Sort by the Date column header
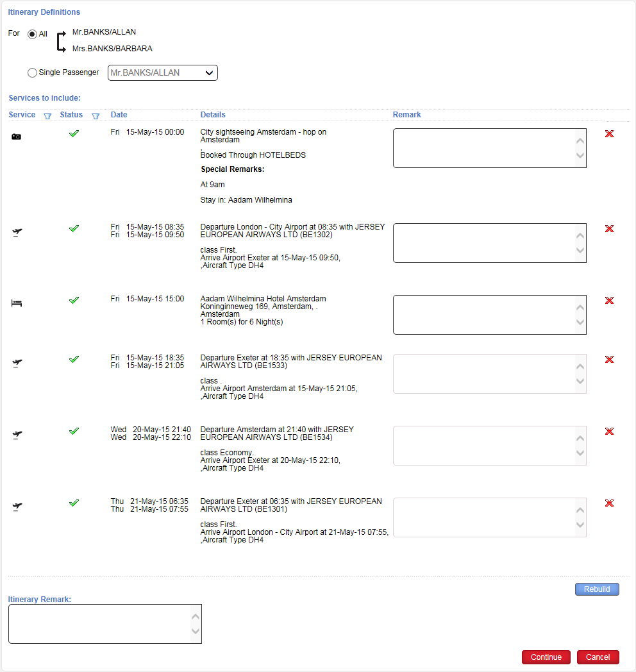 pyautogui.click(x=119, y=115)
